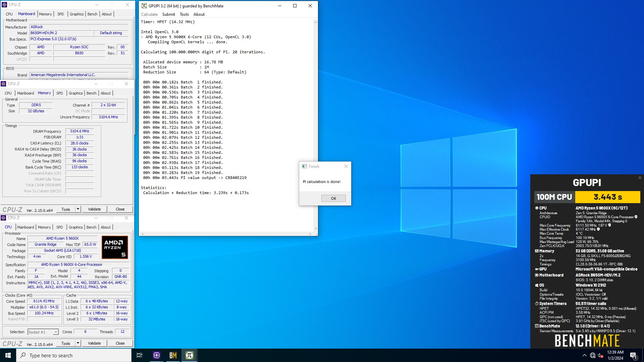The image size is (644, 362).
Task: Close the Finish dialog with X
Action: tap(346, 166)
